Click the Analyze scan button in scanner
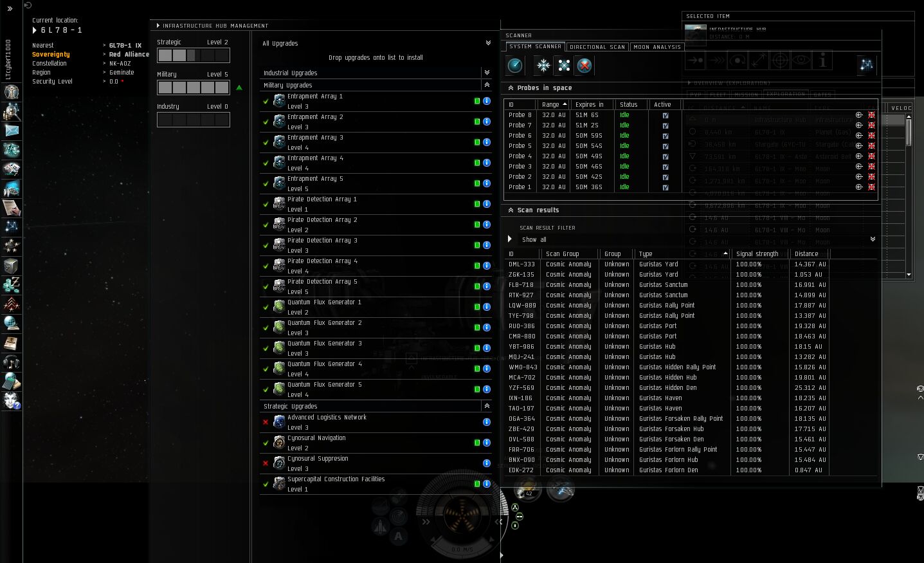924x563 pixels. point(515,65)
